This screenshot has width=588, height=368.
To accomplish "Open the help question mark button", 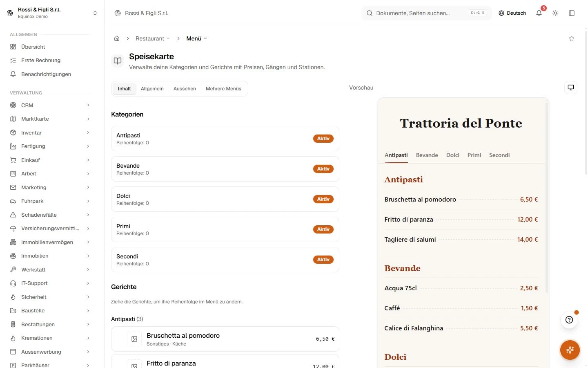I will [x=569, y=320].
